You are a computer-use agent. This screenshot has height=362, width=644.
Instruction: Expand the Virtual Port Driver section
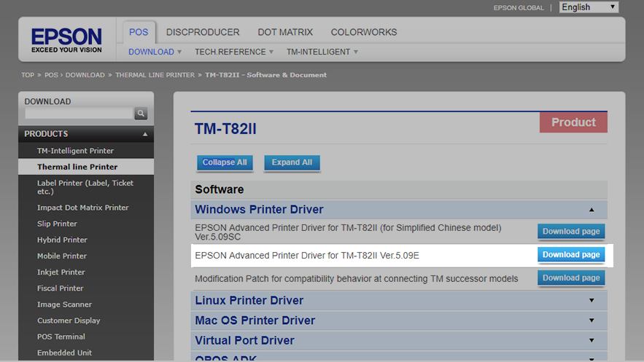pyautogui.click(x=591, y=340)
